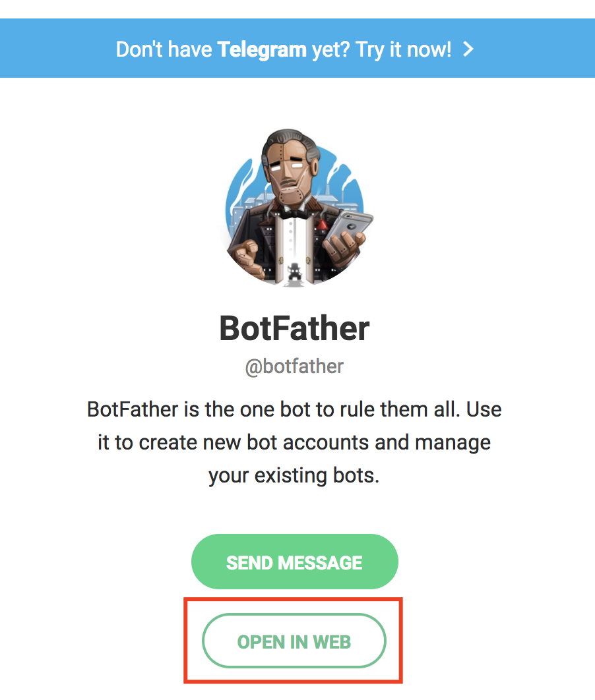Screen dimensions: 595x700
Task: Click the tiny figure in the avatar doorway
Action: click(294, 271)
